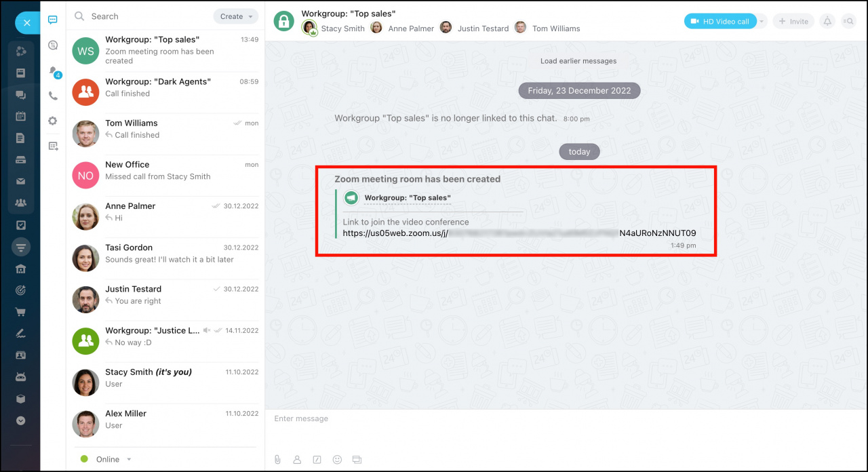The width and height of the screenshot is (868, 472).
Task: Open slash commands icon in message bar
Action: tap(317, 459)
